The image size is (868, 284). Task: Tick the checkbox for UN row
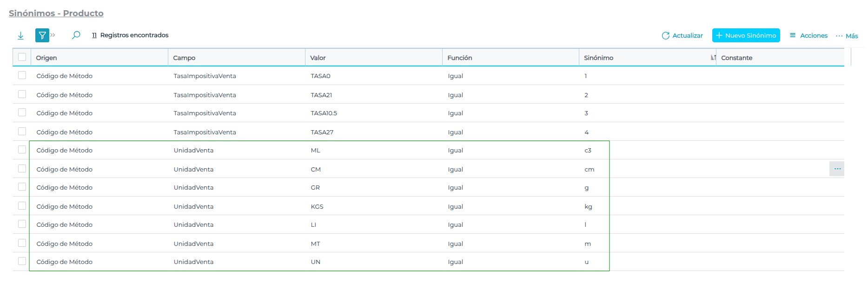22,261
